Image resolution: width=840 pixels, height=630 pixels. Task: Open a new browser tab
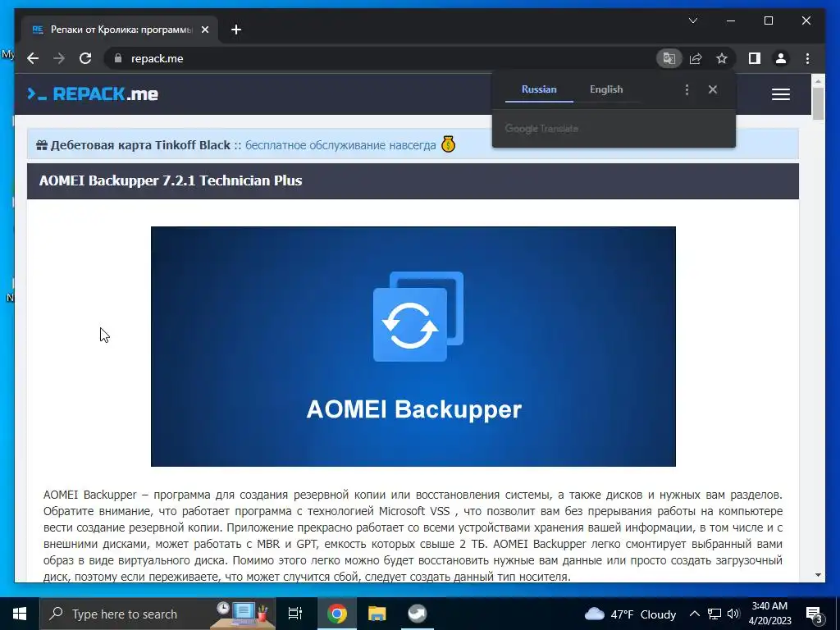[x=236, y=30]
